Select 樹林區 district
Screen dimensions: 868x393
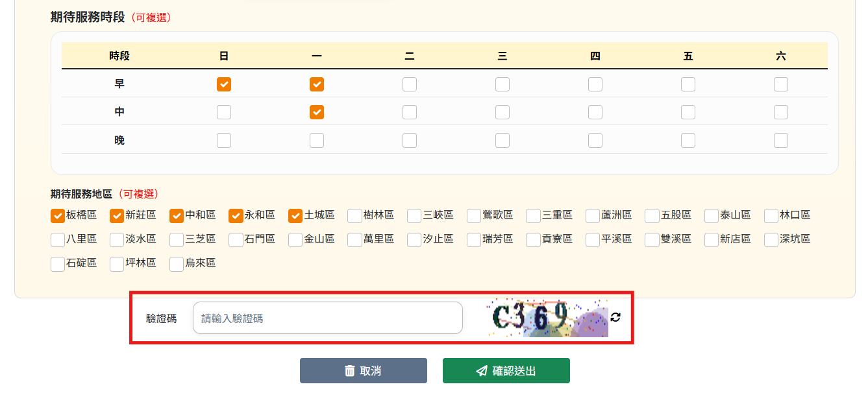354,215
